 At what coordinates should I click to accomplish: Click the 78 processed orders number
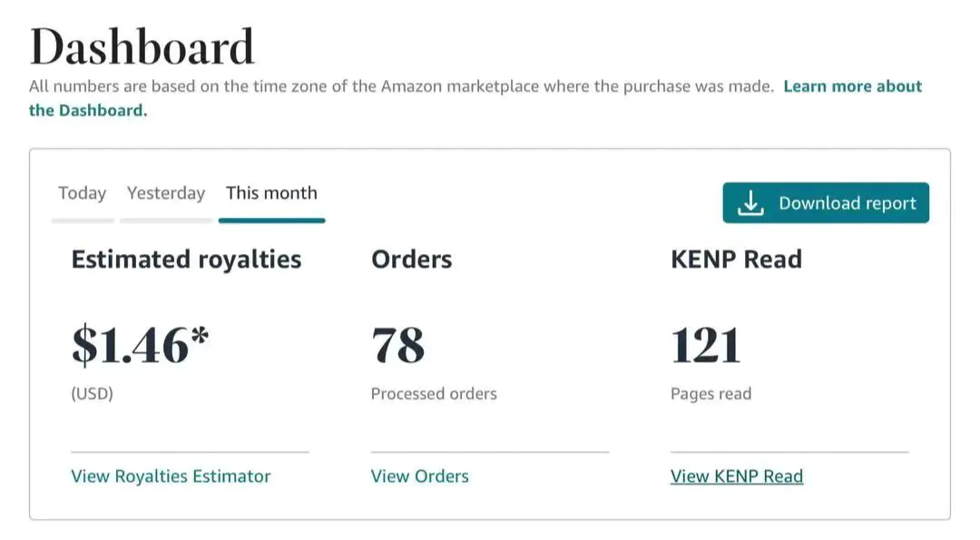(x=397, y=345)
